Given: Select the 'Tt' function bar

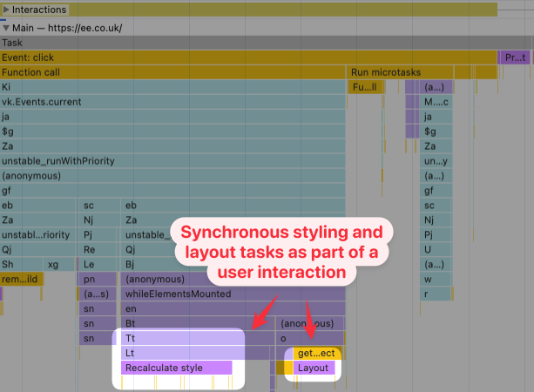Looking at the screenshot, I should pos(198,338).
